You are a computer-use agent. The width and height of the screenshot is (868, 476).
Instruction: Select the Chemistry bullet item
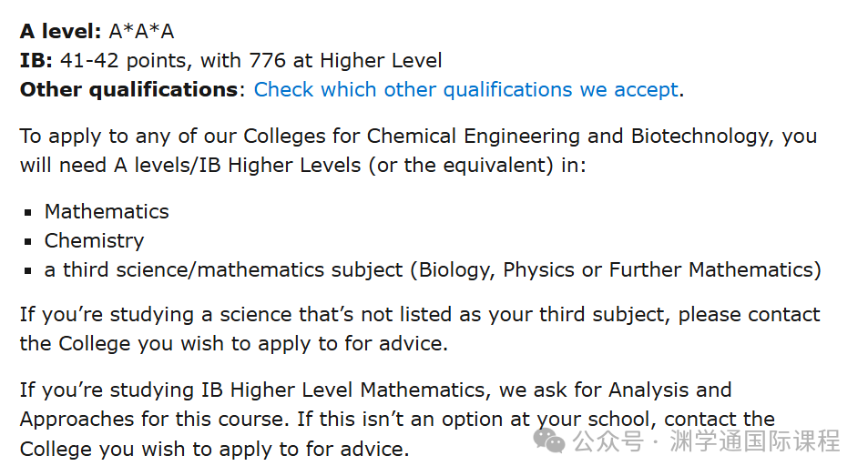pos(94,241)
